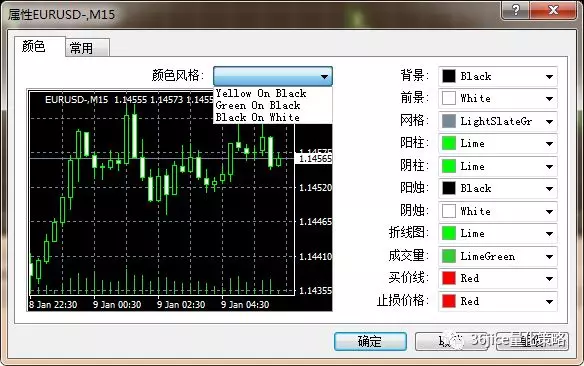Image resolution: width=584 pixels, height=366 pixels.
Task: Click the red swatch for 买价线
Action: coord(448,279)
